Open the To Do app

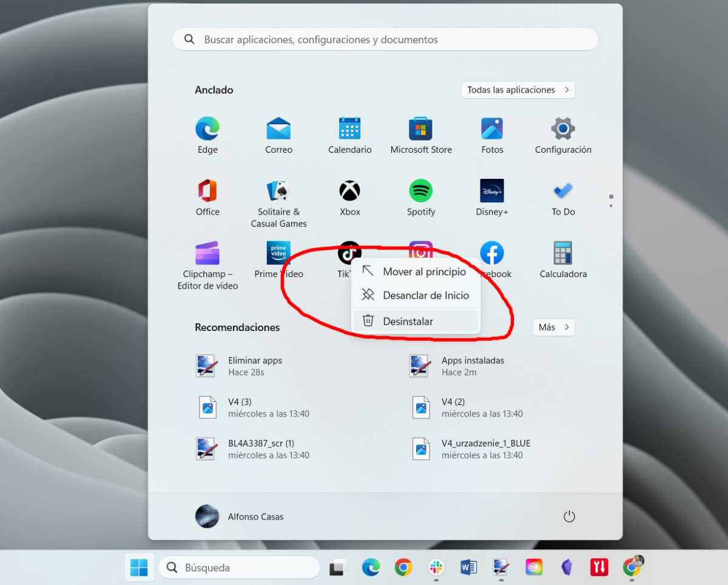tap(563, 198)
